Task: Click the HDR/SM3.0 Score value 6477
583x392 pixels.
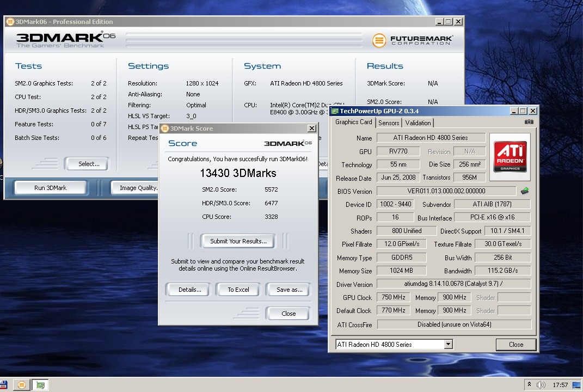Action: tap(271, 204)
